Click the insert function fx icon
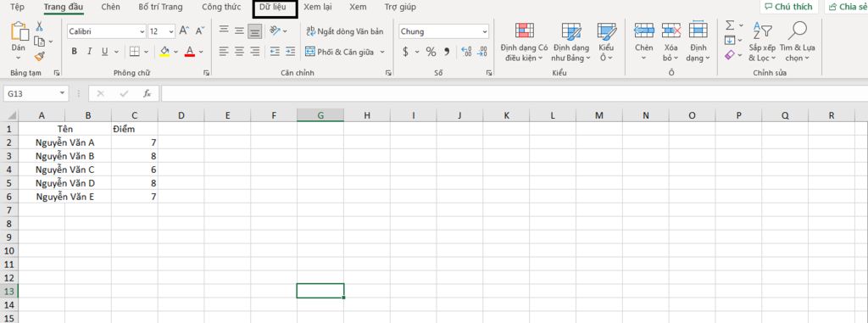 [147, 93]
